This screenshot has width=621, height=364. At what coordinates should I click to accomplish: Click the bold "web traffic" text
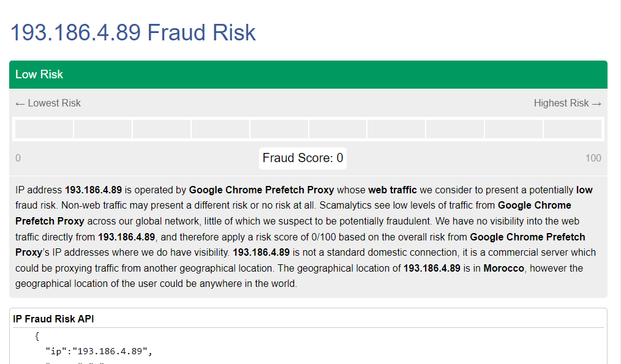pos(392,190)
